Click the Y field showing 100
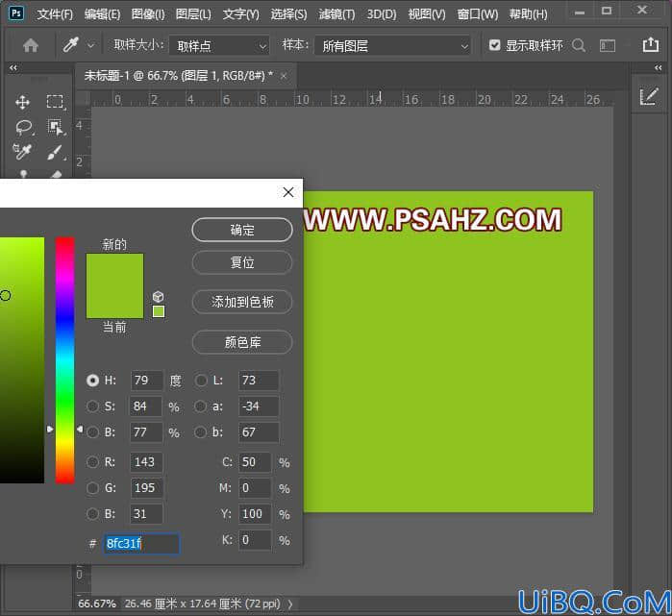The height and width of the screenshot is (616, 672). [255, 513]
